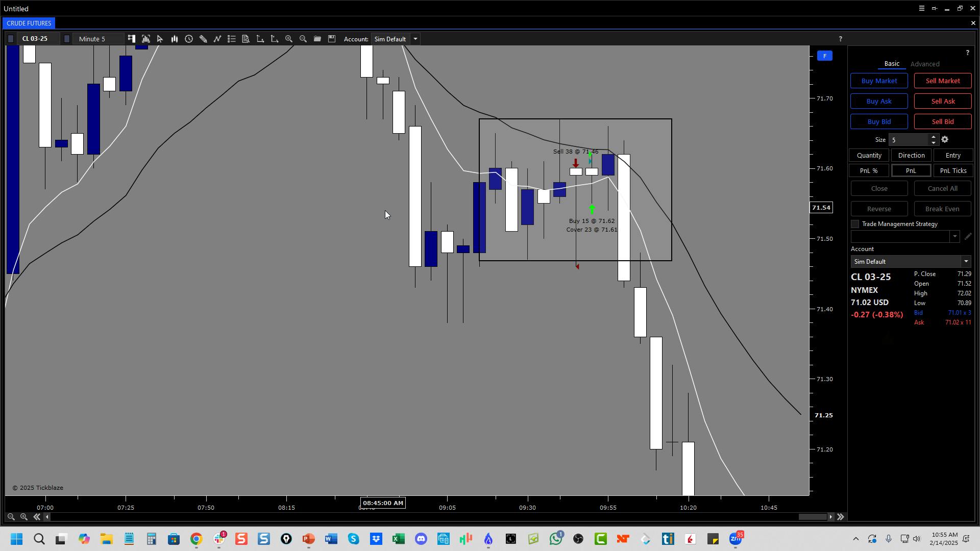
Task: Toggle the PnL Ticks display option
Action: pos(952,171)
